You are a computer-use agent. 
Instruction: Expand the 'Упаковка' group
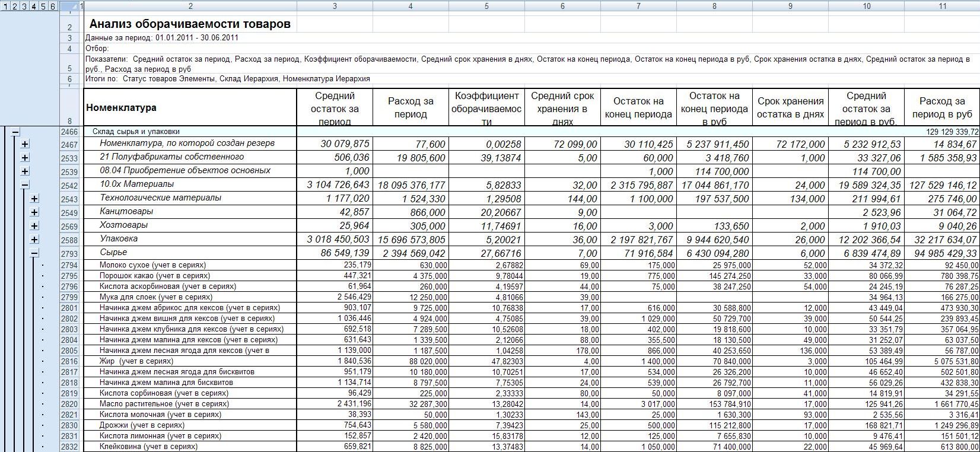pyautogui.click(x=34, y=240)
